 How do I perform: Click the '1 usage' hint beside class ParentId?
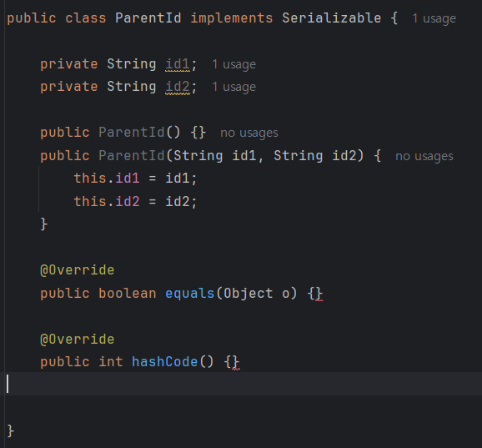pyautogui.click(x=434, y=18)
